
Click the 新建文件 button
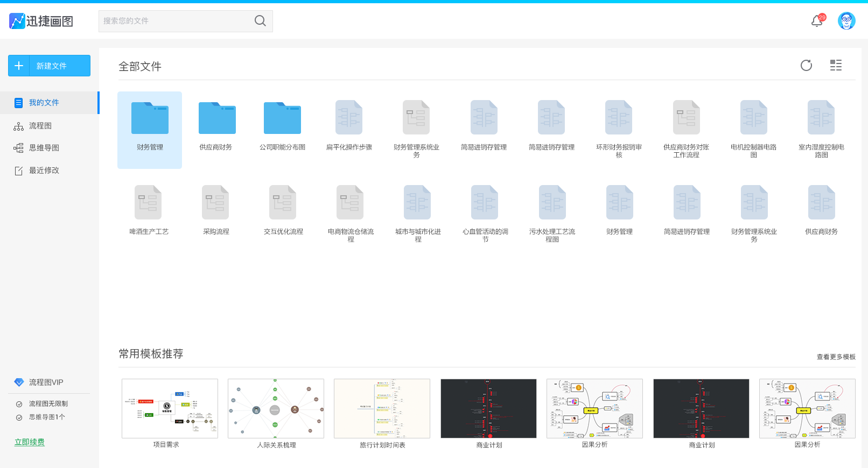49,66
